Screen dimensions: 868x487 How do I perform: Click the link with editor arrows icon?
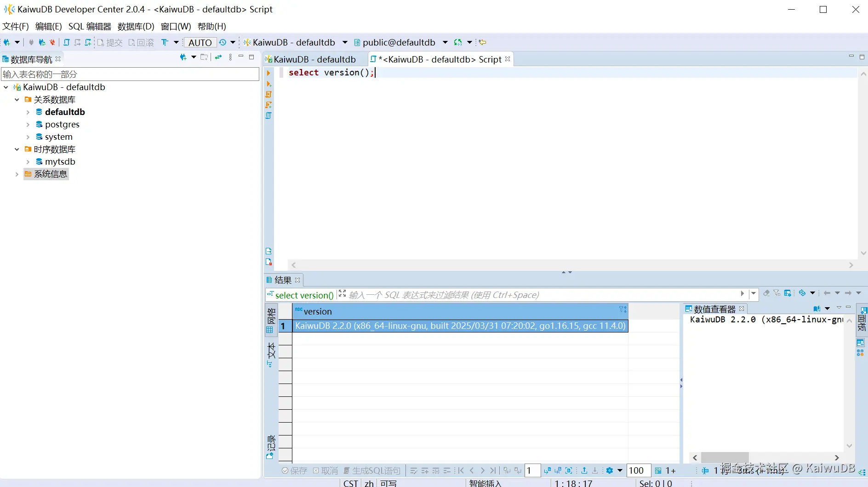click(x=218, y=57)
